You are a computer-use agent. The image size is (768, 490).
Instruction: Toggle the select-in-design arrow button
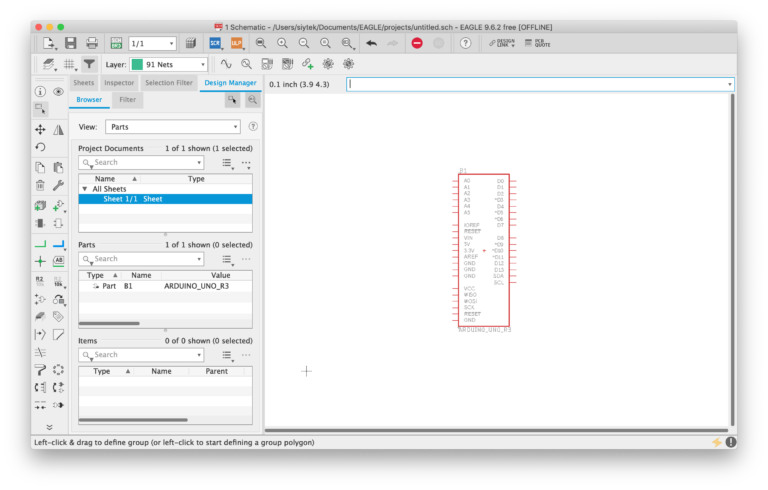coord(232,100)
